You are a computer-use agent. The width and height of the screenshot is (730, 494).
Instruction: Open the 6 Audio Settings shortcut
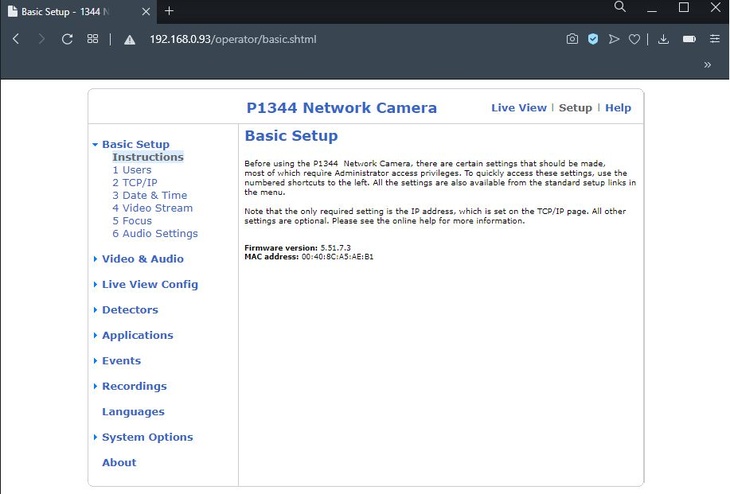tap(155, 233)
